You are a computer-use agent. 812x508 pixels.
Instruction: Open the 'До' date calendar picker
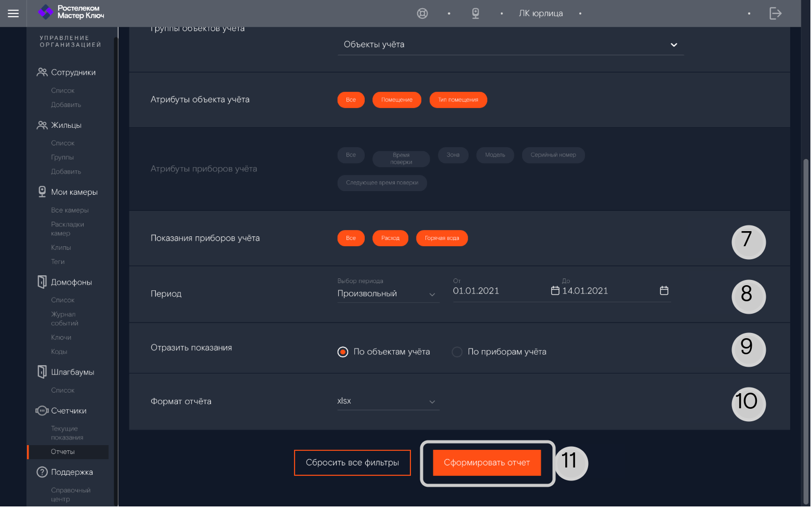click(x=664, y=291)
